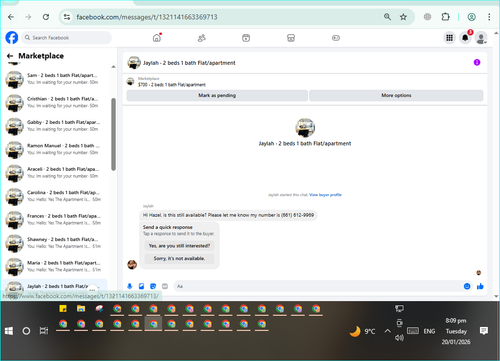Open the Chrome extensions puzzle icon
Screen dimensions: 500x361
[x=445, y=17]
